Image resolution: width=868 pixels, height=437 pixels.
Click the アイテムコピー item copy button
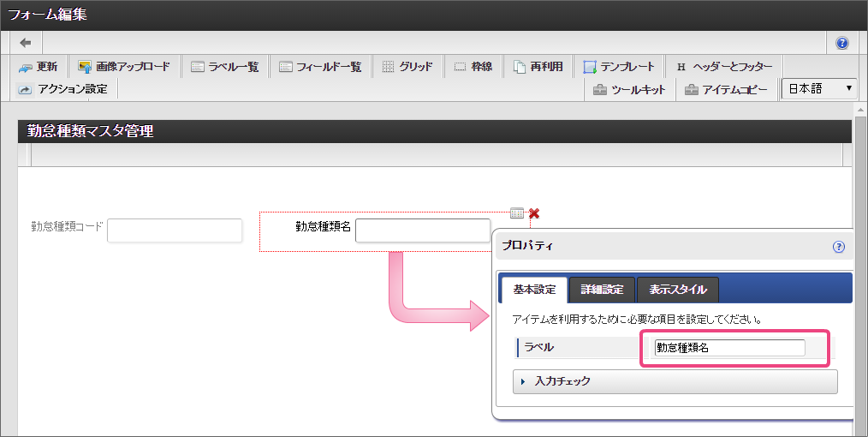(726, 89)
